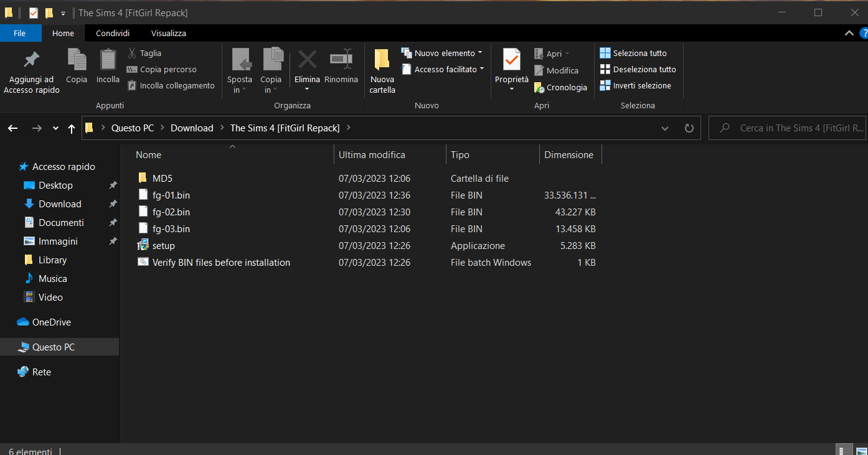
Task: Click The Sims 4 [FitGirl Repack] breadcrumb
Action: point(285,128)
